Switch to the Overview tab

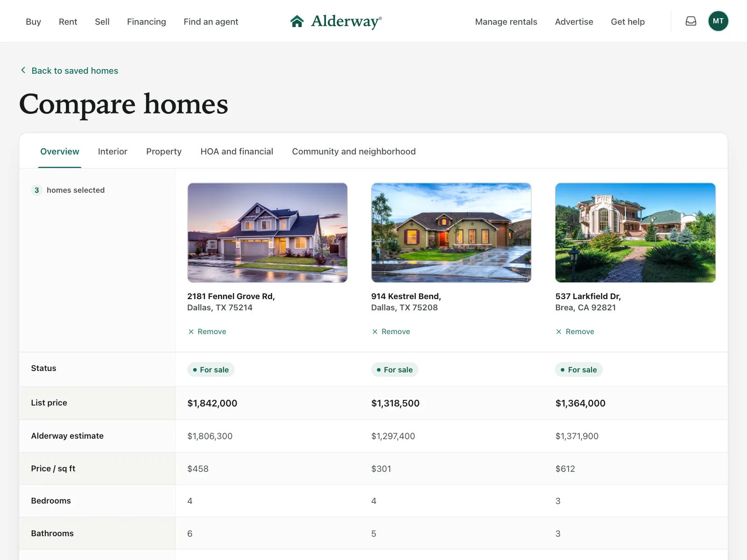pos(60,151)
